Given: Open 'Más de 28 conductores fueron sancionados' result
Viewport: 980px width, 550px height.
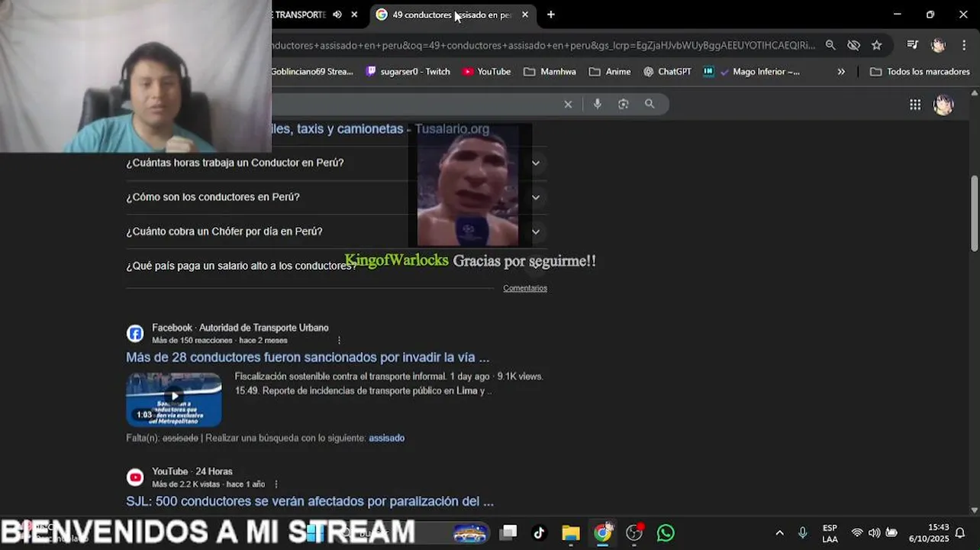Looking at the screenshot, I should [308, 357].
